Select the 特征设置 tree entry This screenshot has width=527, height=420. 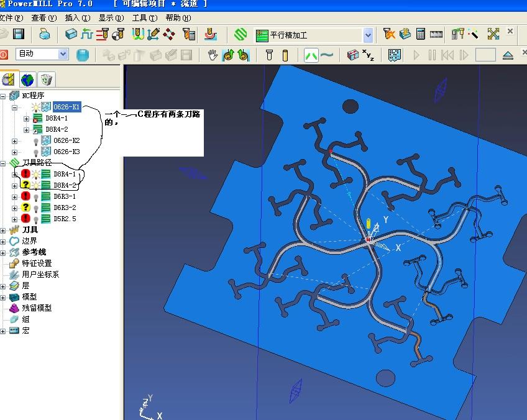[x=37, y=263]
